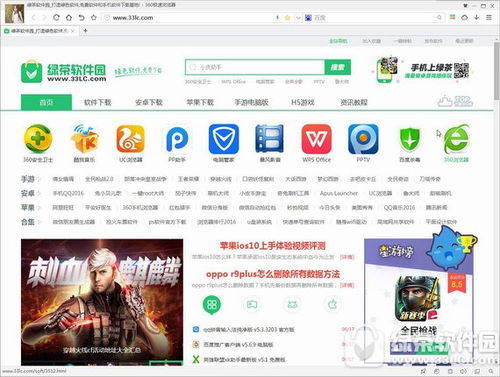Image resolution: width=500 pixels, height=377 pixels.
Task: Open the WPS Office icon
Action: (316, 139)
